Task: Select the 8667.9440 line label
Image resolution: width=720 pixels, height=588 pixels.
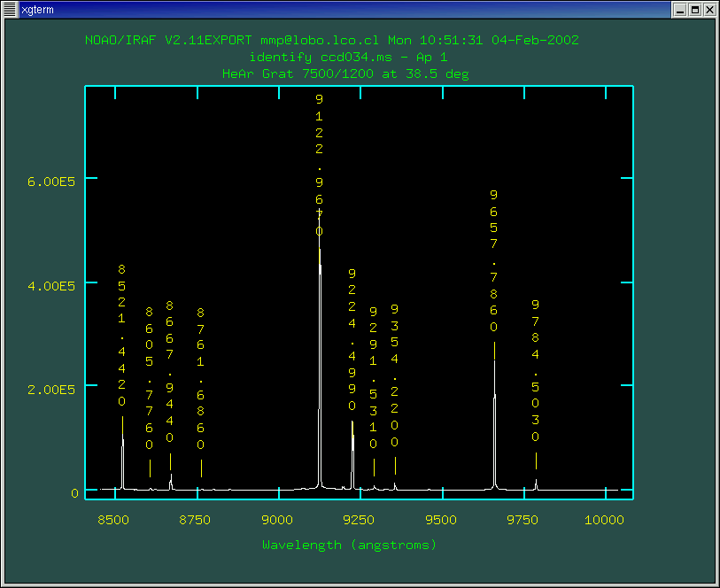Action: [x=169, y=371]
